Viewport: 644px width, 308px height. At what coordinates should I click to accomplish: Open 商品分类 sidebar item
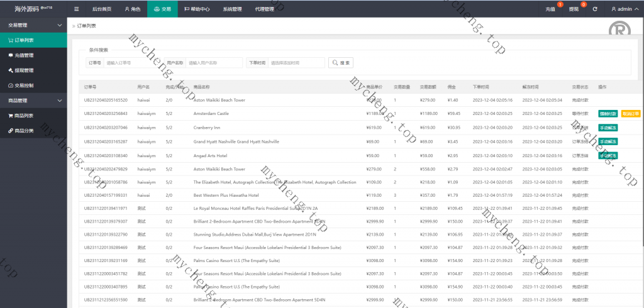coord(25,131)
